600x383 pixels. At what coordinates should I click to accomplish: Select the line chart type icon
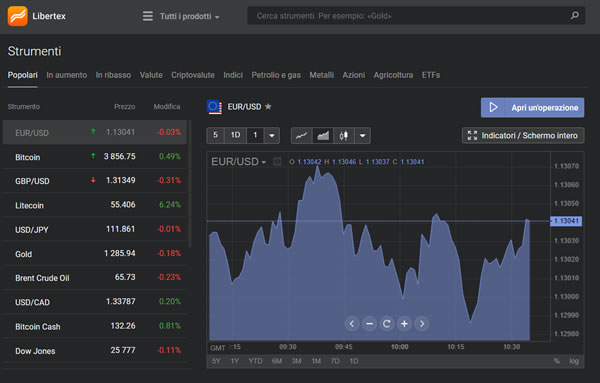[x=302, y=135]
